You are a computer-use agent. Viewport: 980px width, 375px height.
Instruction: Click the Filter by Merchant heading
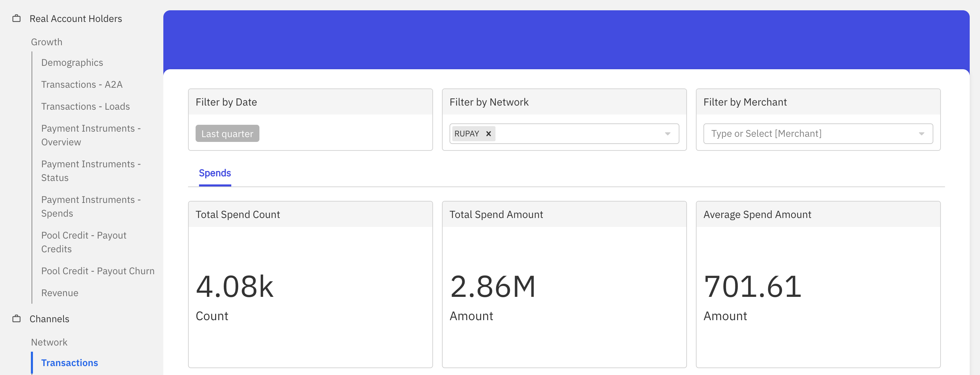point(745,102)
